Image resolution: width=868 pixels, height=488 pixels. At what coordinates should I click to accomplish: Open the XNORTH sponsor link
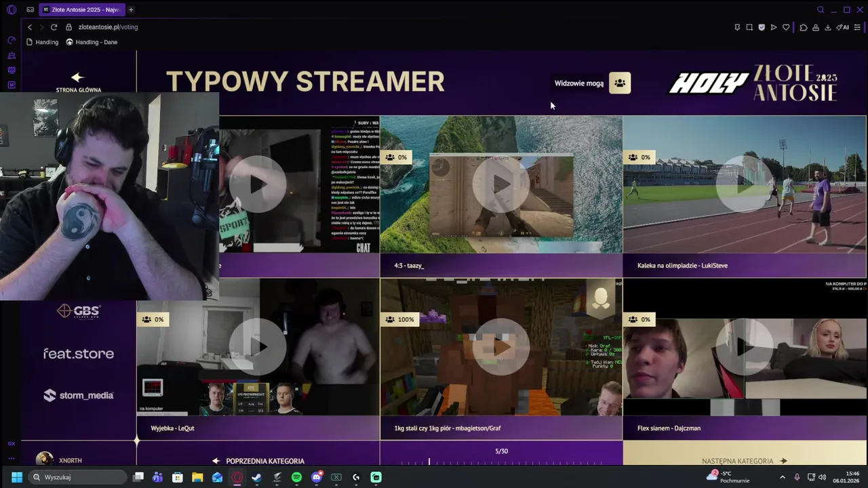click(x=59, y=460)
